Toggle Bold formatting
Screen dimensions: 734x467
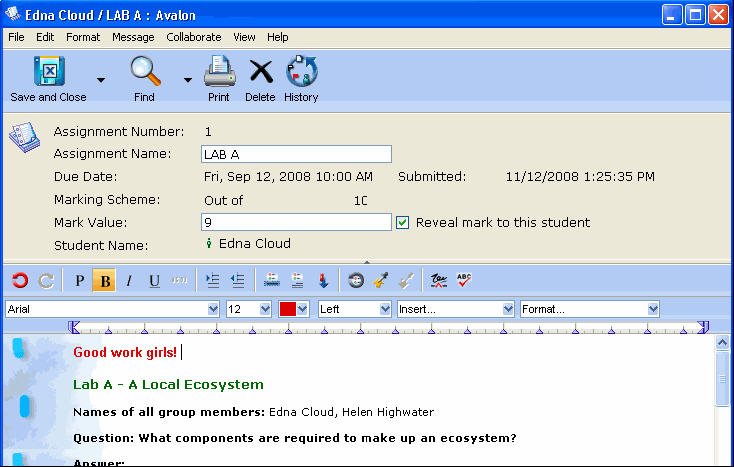click(x=105, y=281)
